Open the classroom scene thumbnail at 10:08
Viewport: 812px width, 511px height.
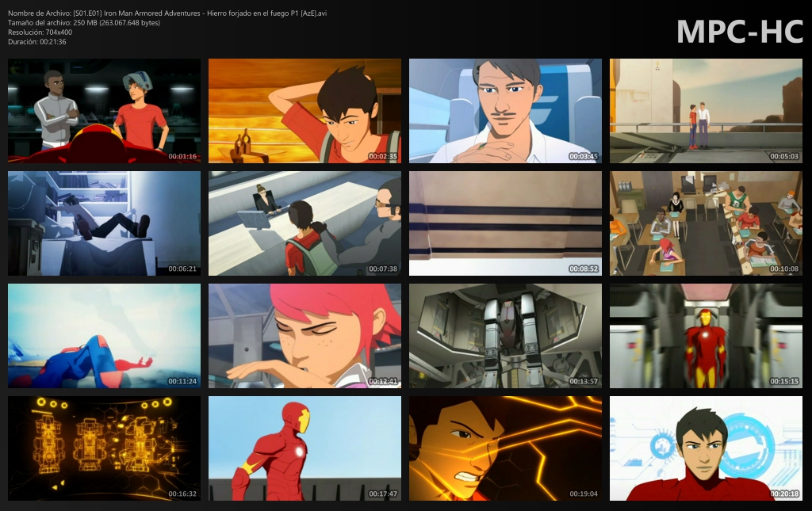(705, 223)
